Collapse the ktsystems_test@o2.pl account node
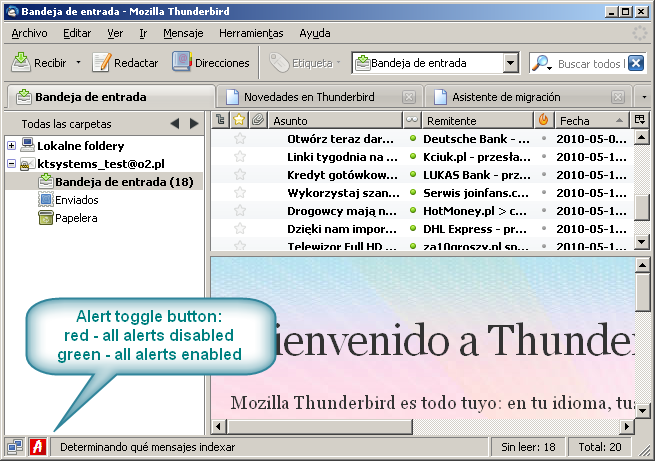Image resolution: width=655 pixels, height=461 pixels. pyautogui.click(x=12, y=164)
